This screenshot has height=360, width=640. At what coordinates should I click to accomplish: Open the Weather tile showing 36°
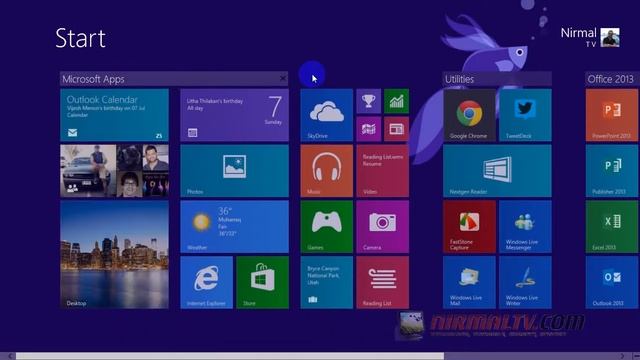pos(234,227)
